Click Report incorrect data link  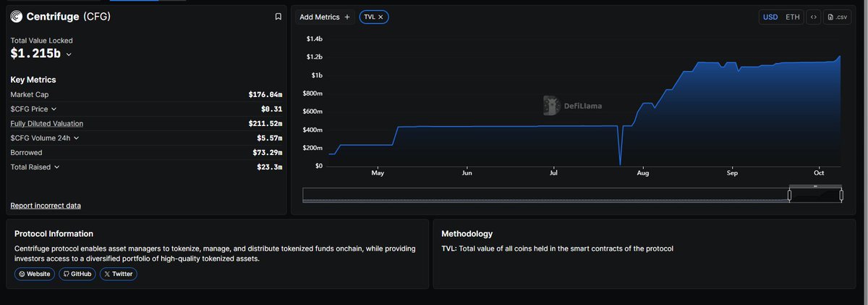46,206
